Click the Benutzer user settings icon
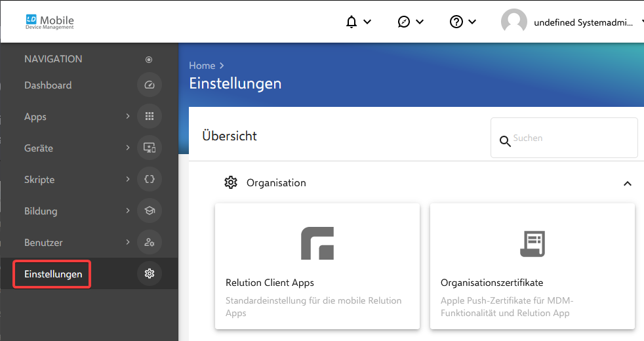Screen dimensions: 644x341 click(x=149, y=242)
